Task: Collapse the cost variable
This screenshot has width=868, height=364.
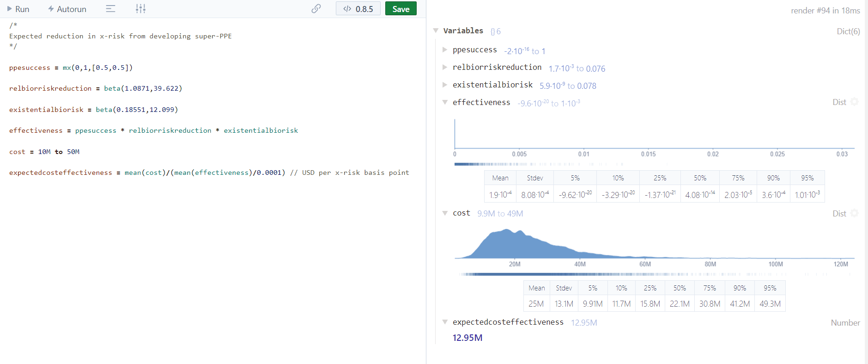Action: [x=445, y=213]
